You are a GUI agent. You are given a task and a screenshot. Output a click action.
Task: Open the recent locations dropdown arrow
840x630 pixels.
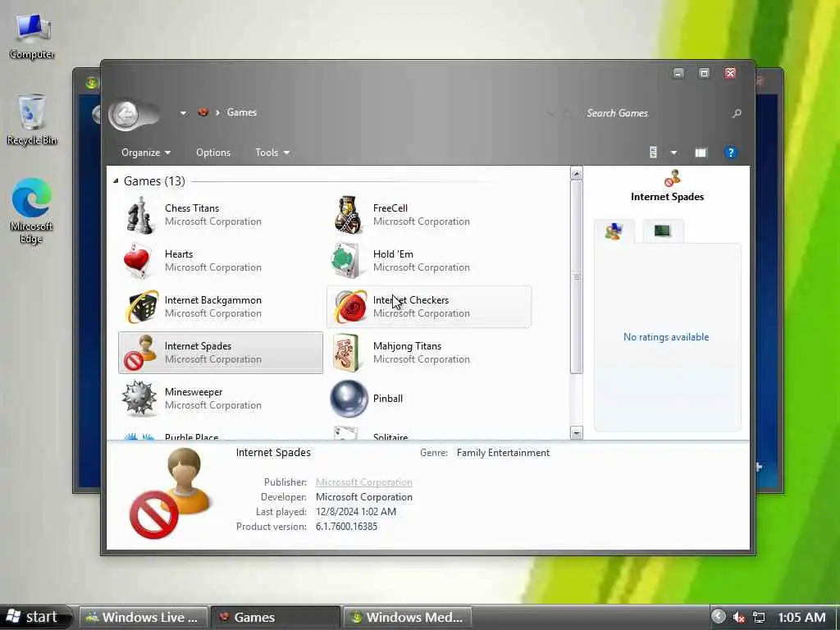(183, 113)
